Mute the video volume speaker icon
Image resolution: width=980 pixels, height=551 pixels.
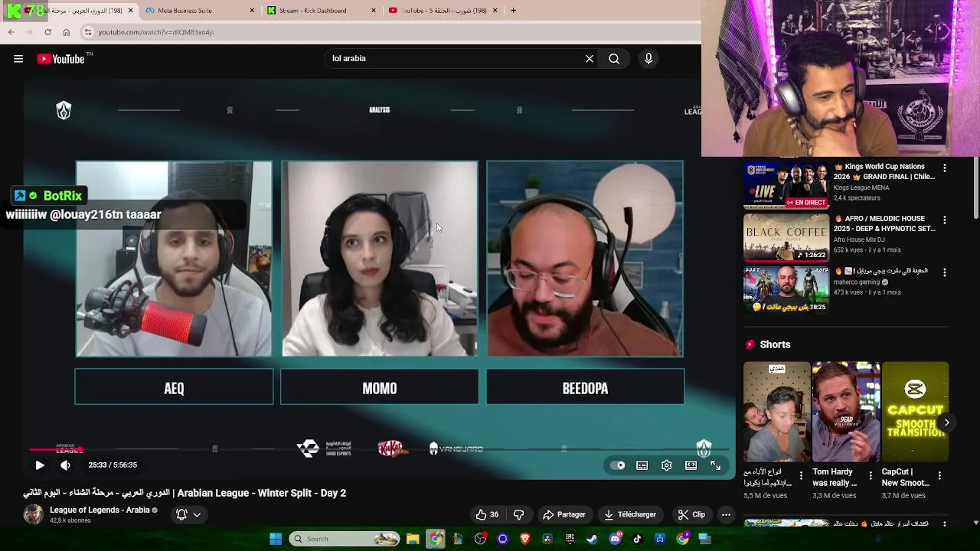click(66, 465)
